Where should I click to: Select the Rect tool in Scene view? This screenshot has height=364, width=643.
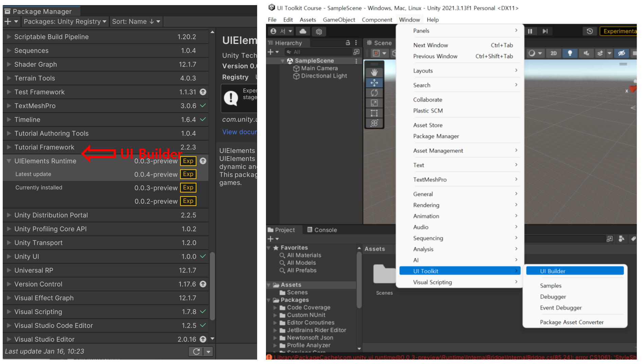click(374, 113)
